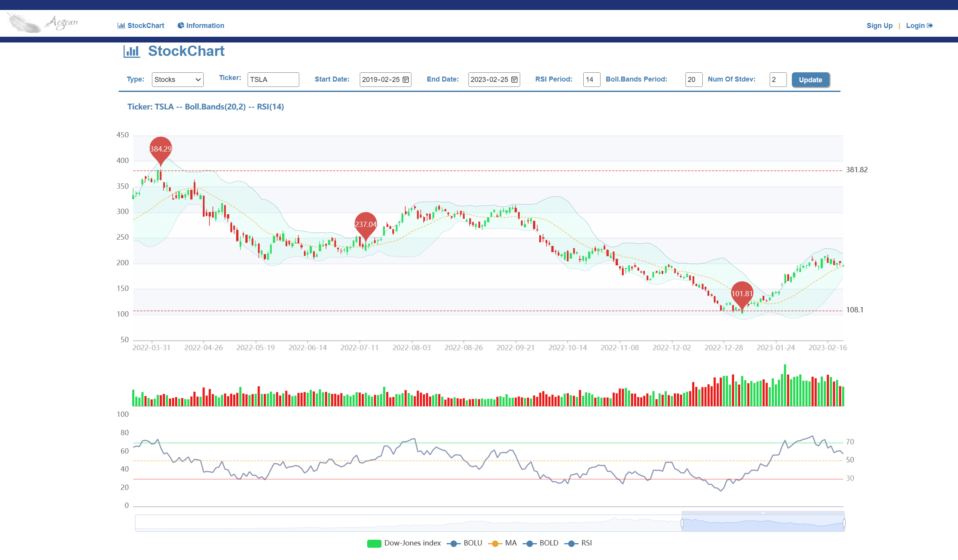Open the StockChart page from the menu
Screen dimensions: 958x560
click(x=145, y=25)
